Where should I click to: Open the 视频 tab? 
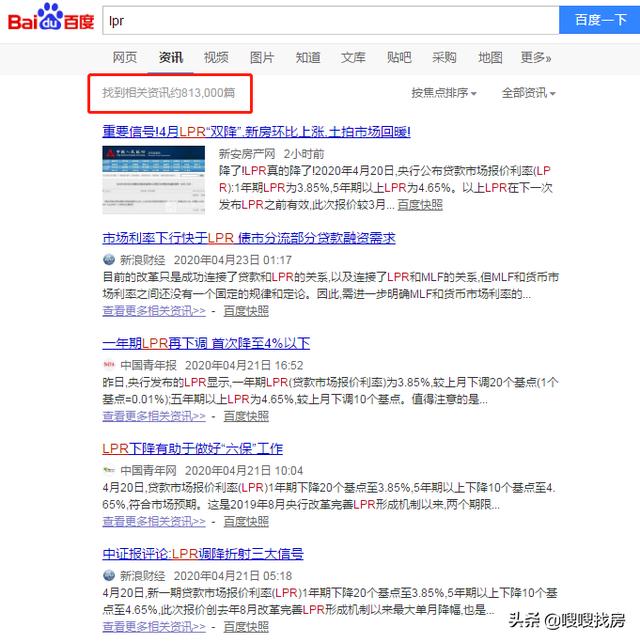(x=216, y=57)
